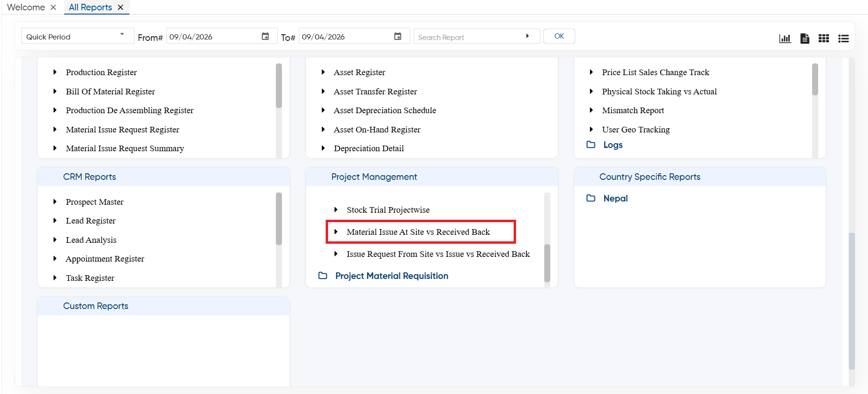This screenshot has width=868, height=394.
Task: Open the Asset On-Hand Register
Action: [377, 130]
